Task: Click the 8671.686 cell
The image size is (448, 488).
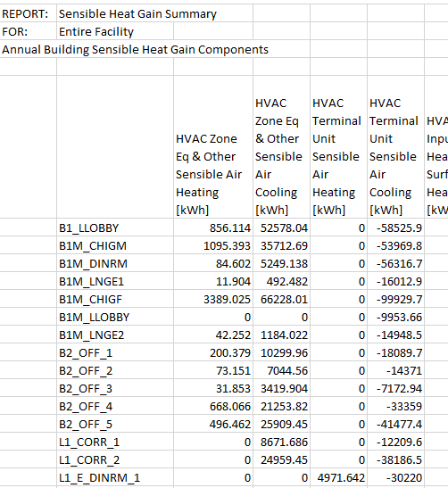Action: [x=281, y=442]
